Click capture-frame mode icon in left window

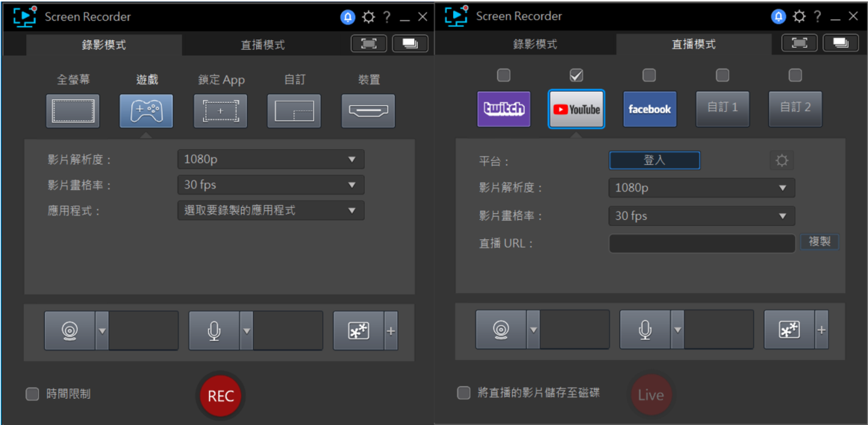coord(369,43)
